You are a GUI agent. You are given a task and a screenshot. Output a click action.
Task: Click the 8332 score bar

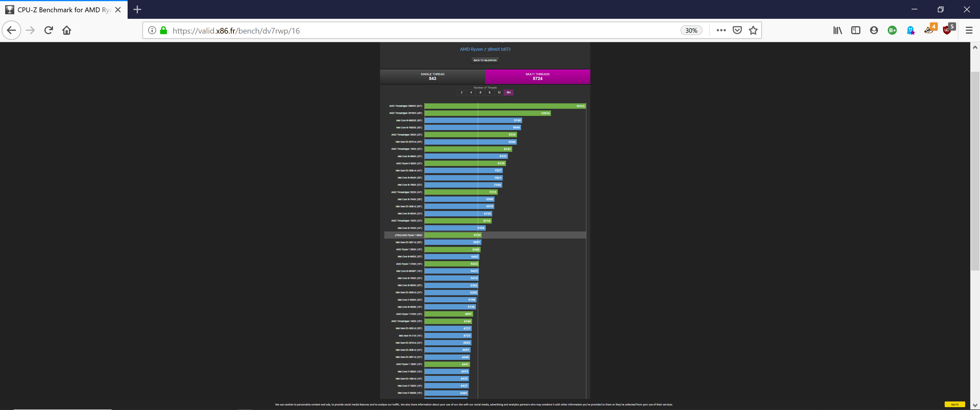click(x=466, y=156)
